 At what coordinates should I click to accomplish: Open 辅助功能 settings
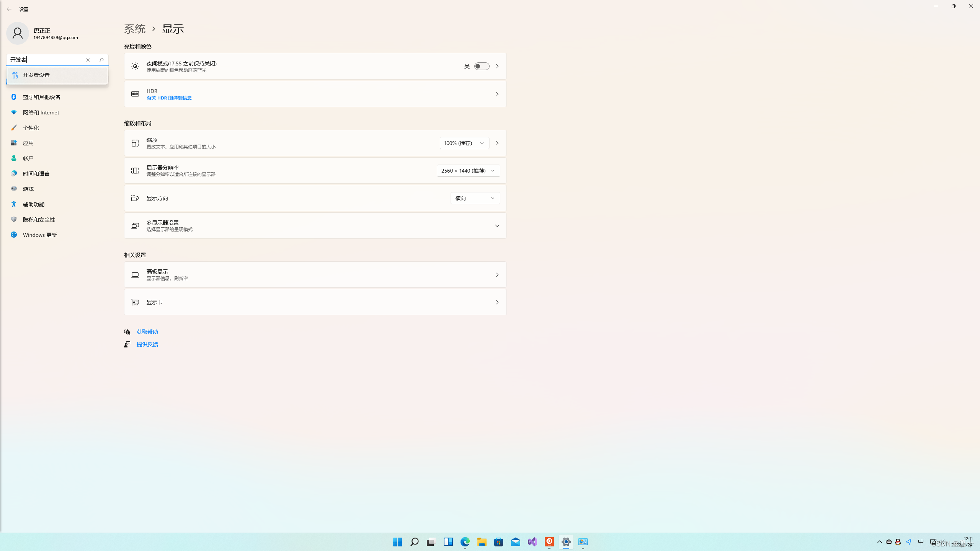click(x=57, y=204)
